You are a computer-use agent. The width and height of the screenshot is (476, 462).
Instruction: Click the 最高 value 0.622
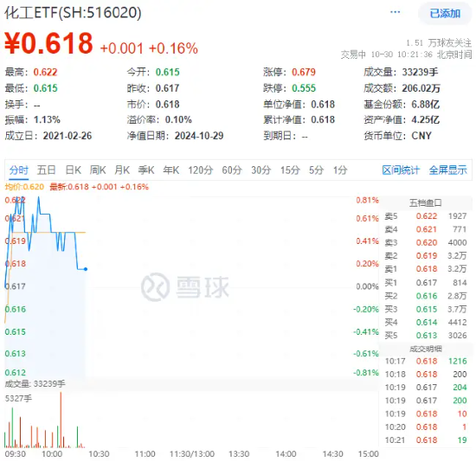[45, 73]
